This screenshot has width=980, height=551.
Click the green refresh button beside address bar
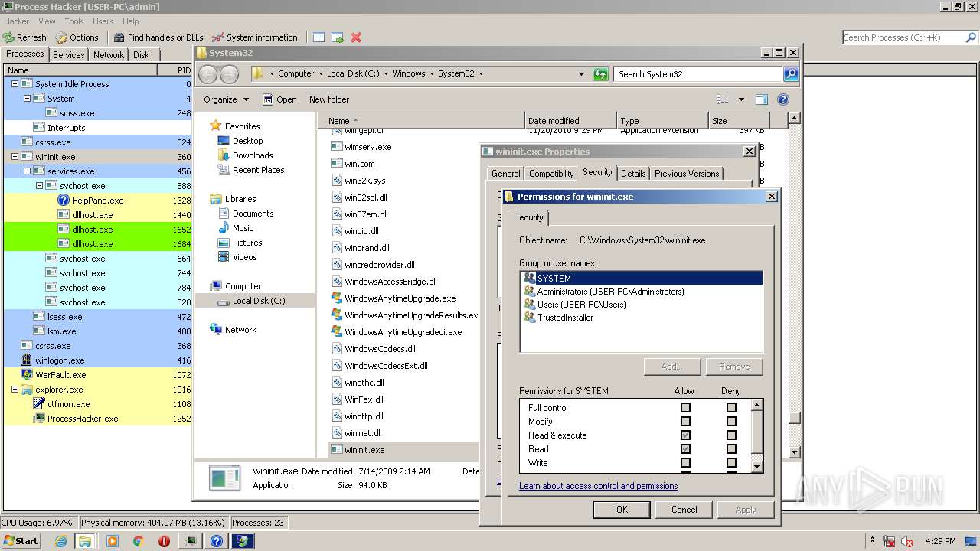600,74
